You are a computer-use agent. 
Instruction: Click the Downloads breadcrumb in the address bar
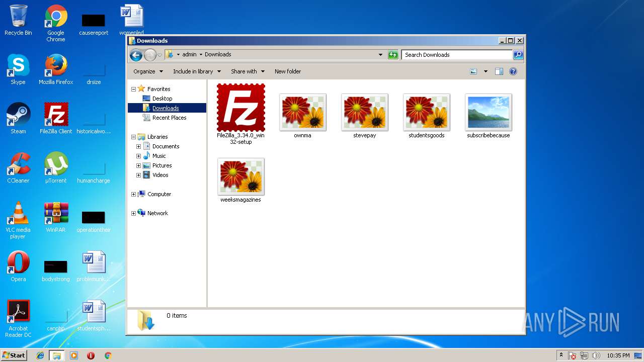[218, 54]
